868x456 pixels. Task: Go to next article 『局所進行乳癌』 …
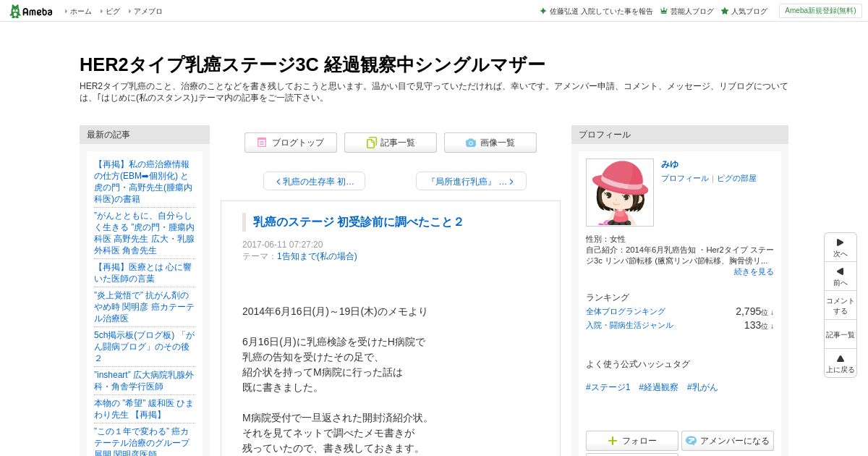pos(471,181)
